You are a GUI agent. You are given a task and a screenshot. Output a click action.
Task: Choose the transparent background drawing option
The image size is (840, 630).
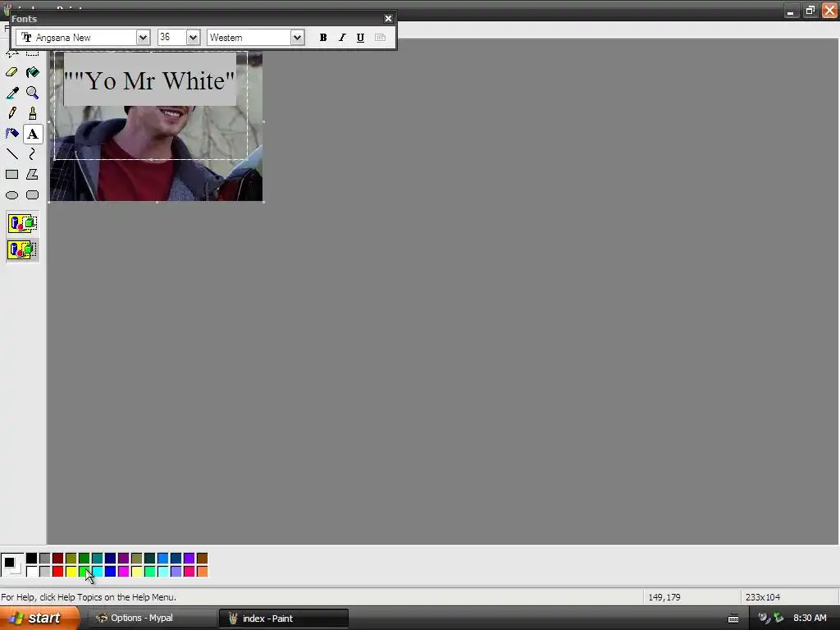tap(22, 249)
